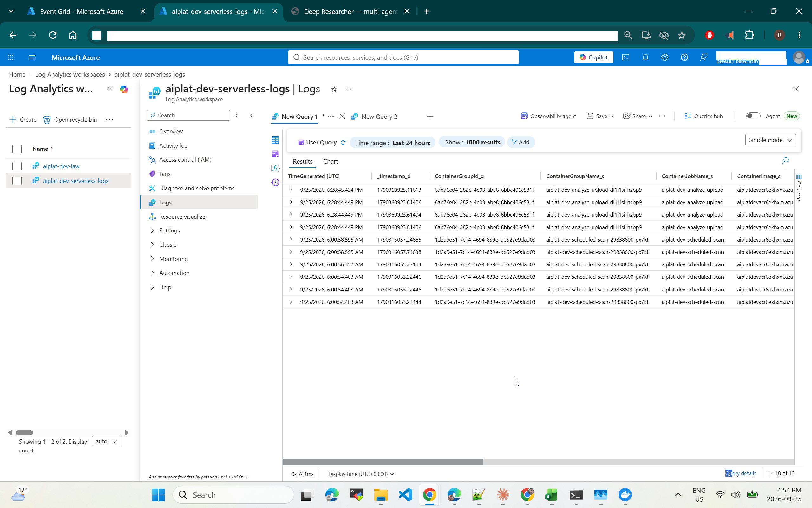Viewport: 812px width, 508px height.
Task: Open the Tables panel icon in query sidebar
Action: (x=275, y=140)
